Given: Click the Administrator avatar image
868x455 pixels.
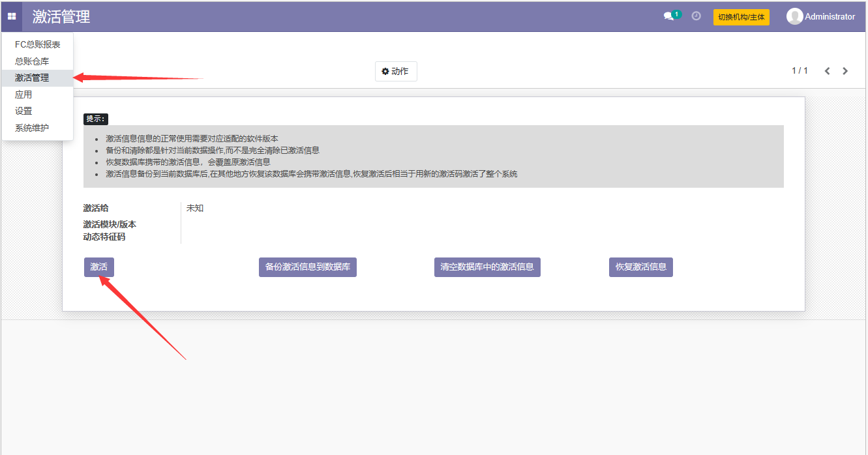Looking at the screenshot, I should pyautogui.click(x=794, y=17).
